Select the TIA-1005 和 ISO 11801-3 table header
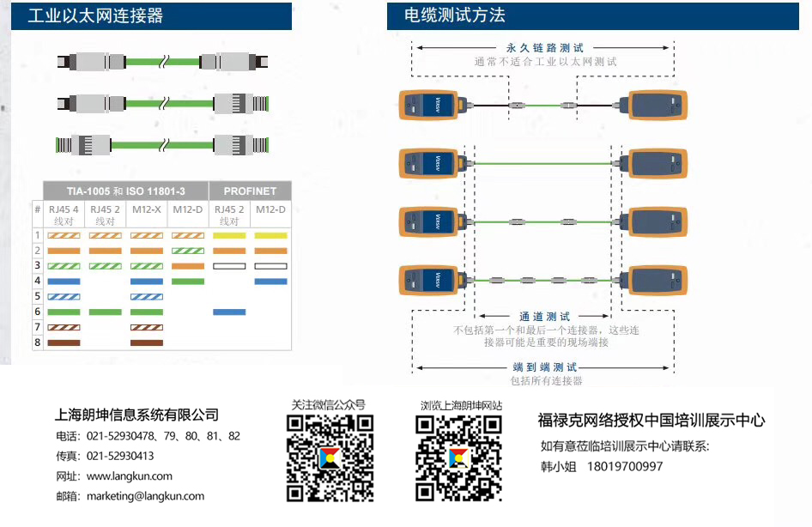 (126, 191)
